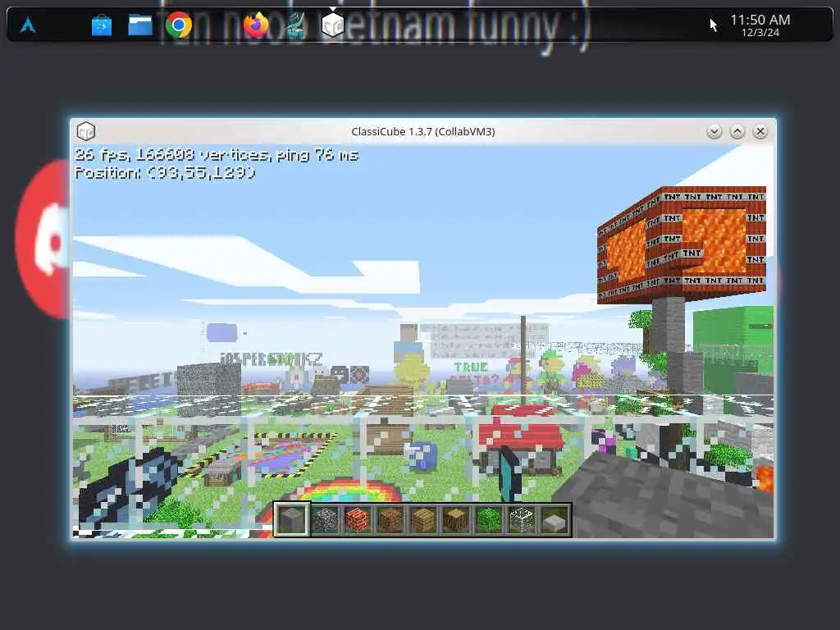Open the blue software store icon
The image size is (840, 630).
click(x=102, y=25)
